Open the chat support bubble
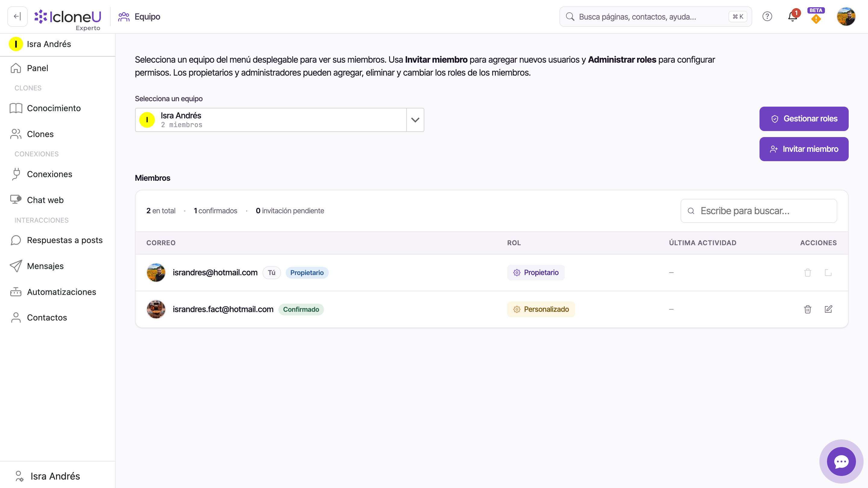Image resolution: width=868 pixels, height=488 pixels. [x=841, y=461]
